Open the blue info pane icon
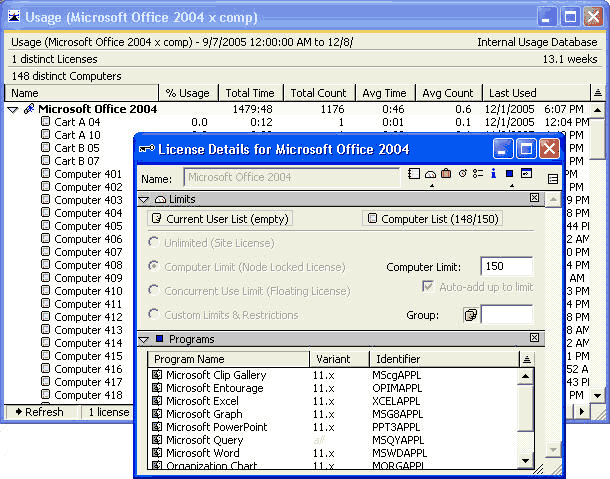610x479 pixels. (493, 174)
